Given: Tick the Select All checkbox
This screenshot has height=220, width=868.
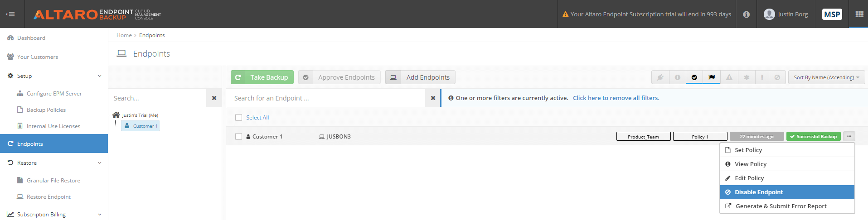Looking at the screenshot, I should click(x=238, y=118).
